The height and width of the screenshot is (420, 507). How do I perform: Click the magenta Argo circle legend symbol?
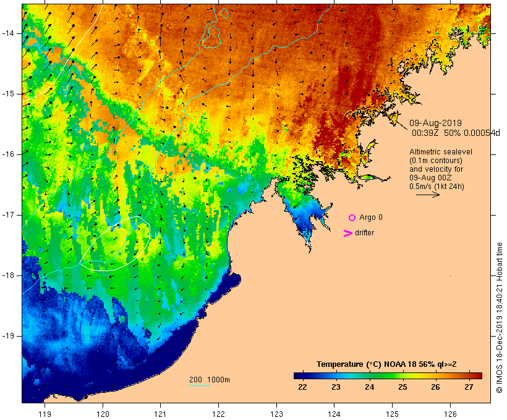click(x=352, y=218)
